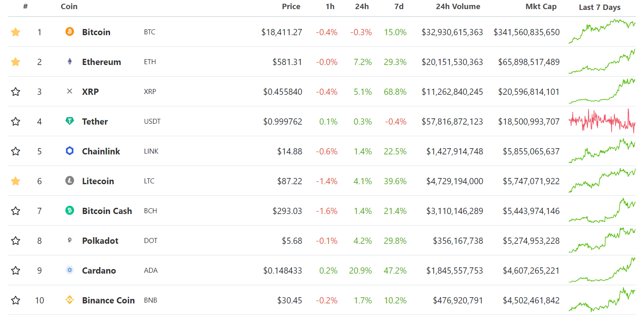The width and height of the screenshot is (644, 315).
Task: Favorite Tether using the star
Action: pyautogui.click(x=15, y=121)
